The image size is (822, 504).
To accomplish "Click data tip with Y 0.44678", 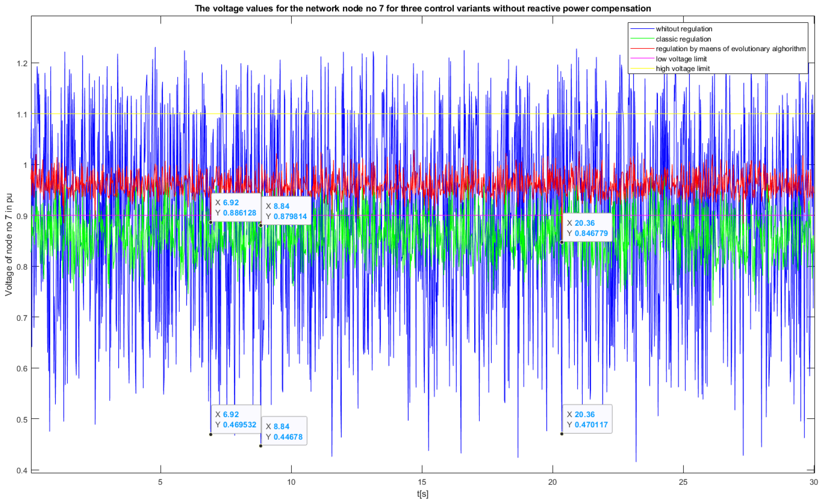I will (x=284, y=431).
